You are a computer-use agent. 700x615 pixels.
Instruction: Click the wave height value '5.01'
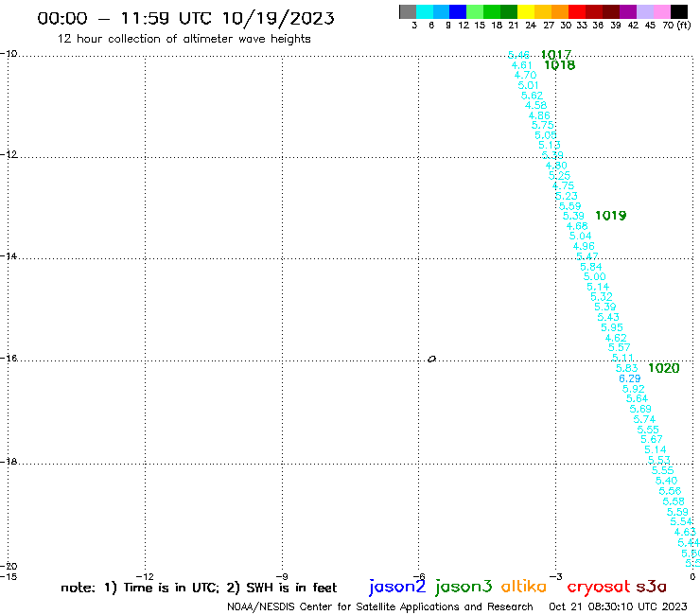pos(529,85)
